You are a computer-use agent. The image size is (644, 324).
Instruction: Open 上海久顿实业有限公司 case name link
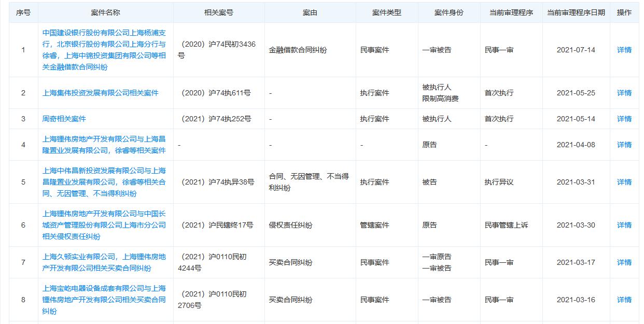(104, 261)
